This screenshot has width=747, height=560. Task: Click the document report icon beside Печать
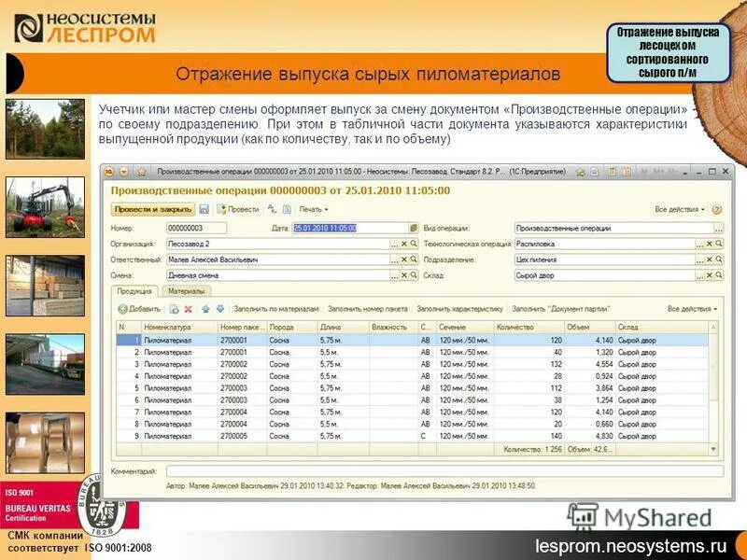[287, 209]
